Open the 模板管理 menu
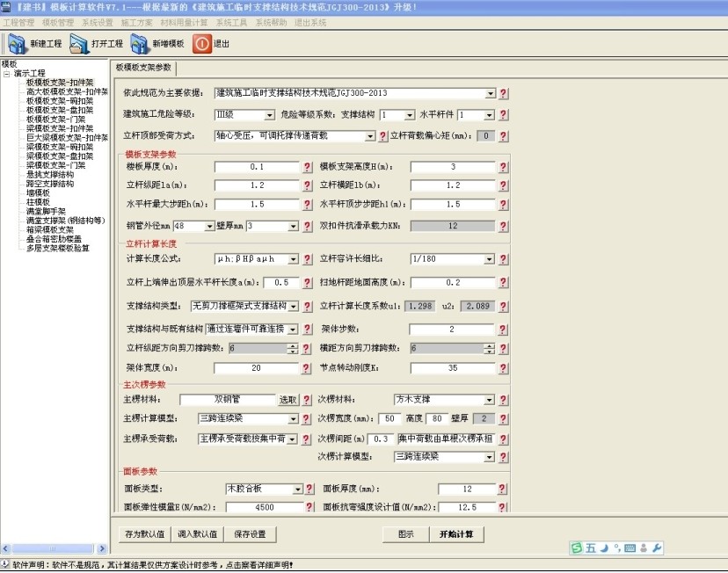 pyautogui.click(x=57, y=23)
